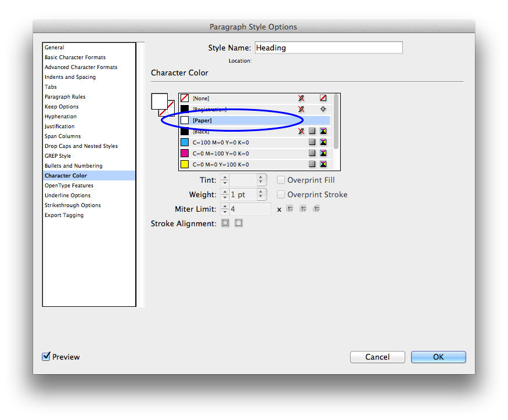Decrease Weight with the stepper down arrow

(225, 197)
